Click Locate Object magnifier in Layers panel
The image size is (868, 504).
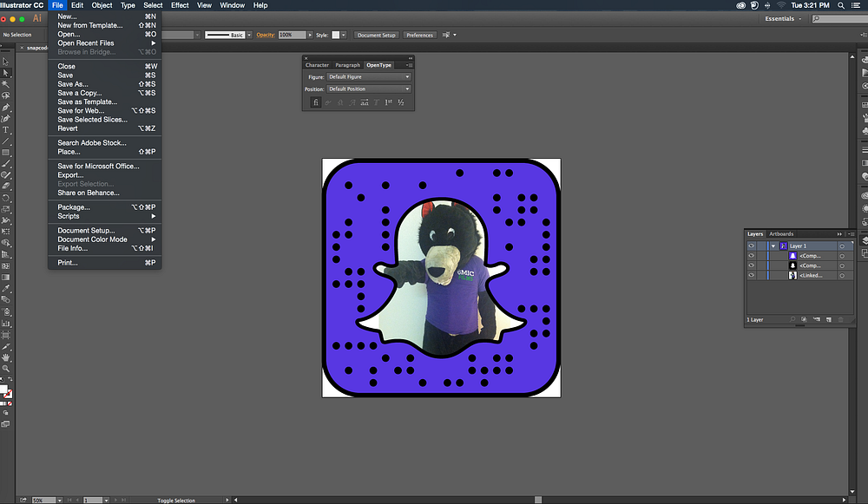coord(792,319)
